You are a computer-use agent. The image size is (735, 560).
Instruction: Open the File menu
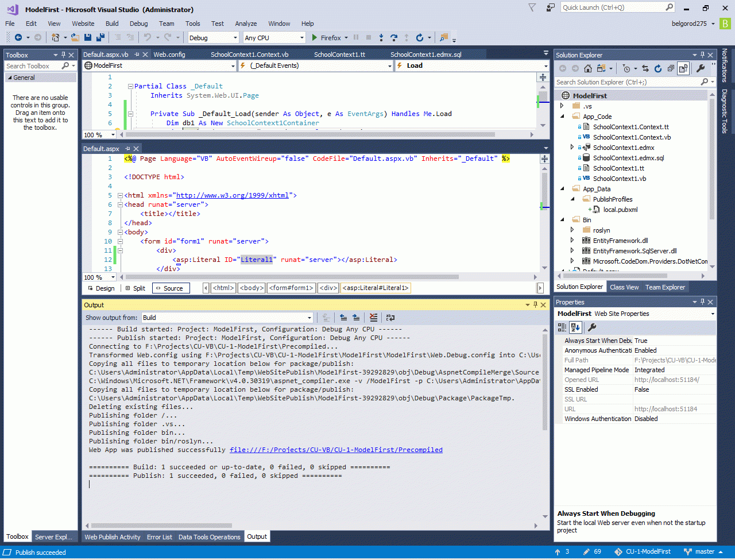pos(10,24)
